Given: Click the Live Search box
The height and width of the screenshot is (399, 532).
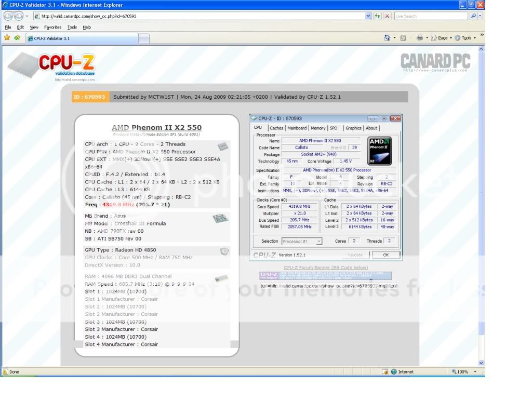Looking at the screenshot, I should tap(431, 16).
